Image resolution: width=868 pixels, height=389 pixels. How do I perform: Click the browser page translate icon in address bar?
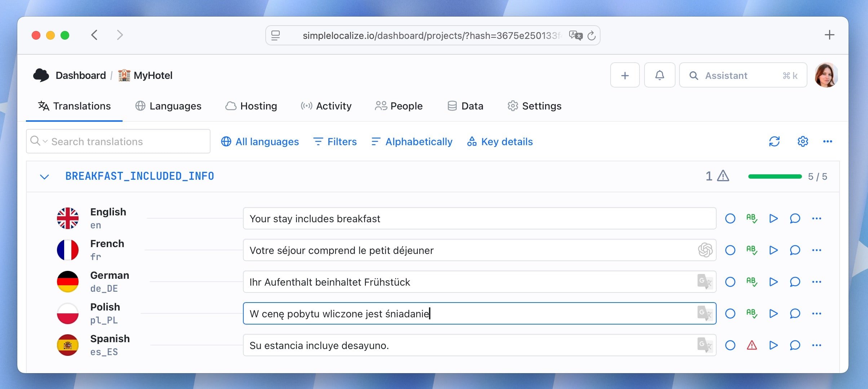575,36
